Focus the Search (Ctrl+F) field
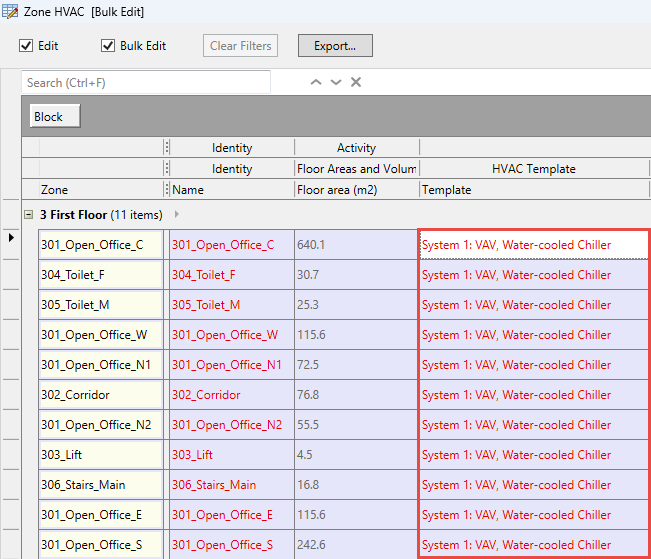 [x=146, y=82]
